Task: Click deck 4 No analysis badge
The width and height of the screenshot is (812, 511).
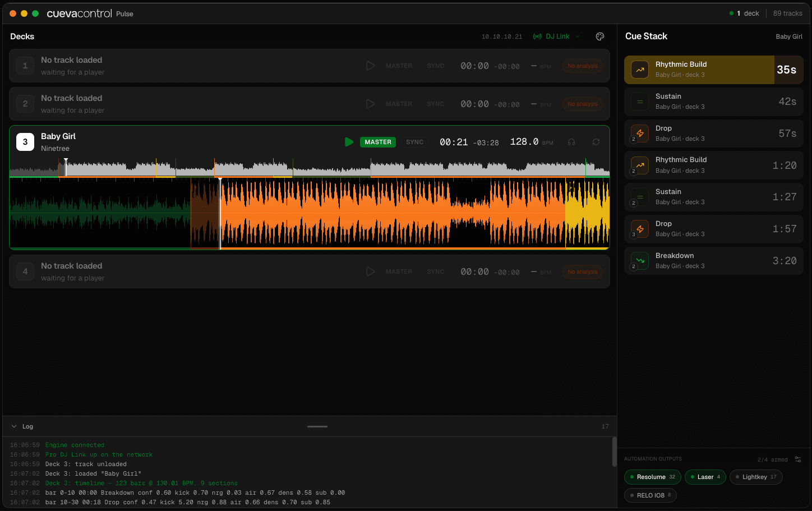Action: (583, 271)
